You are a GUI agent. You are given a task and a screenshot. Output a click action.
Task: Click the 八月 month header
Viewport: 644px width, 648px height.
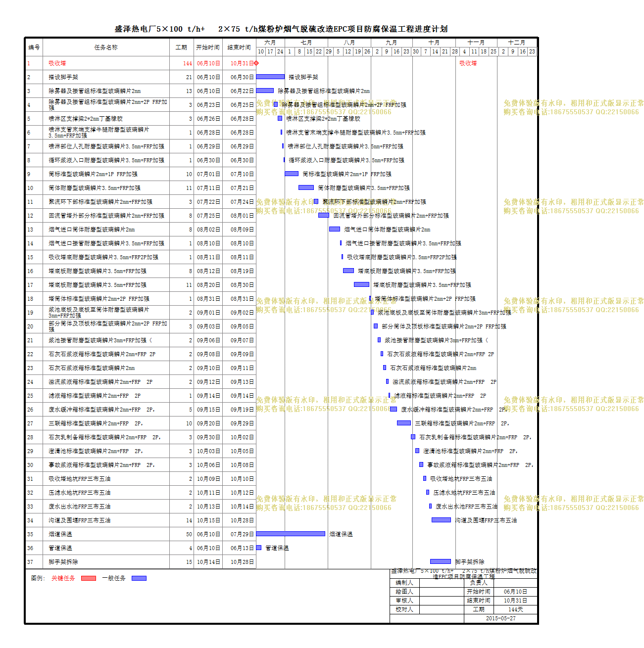[x=349, y=43]
